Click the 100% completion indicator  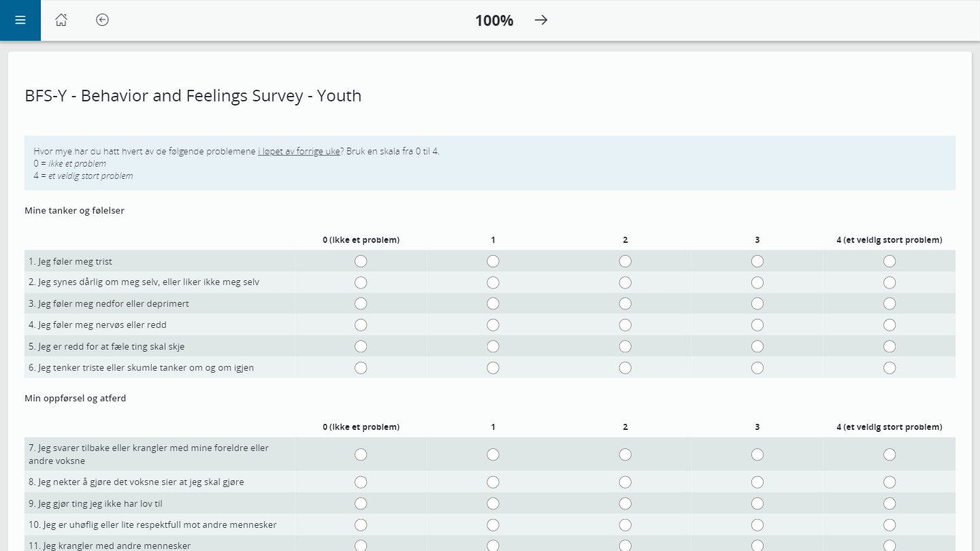pyautogui.click(x=493, y=20)
